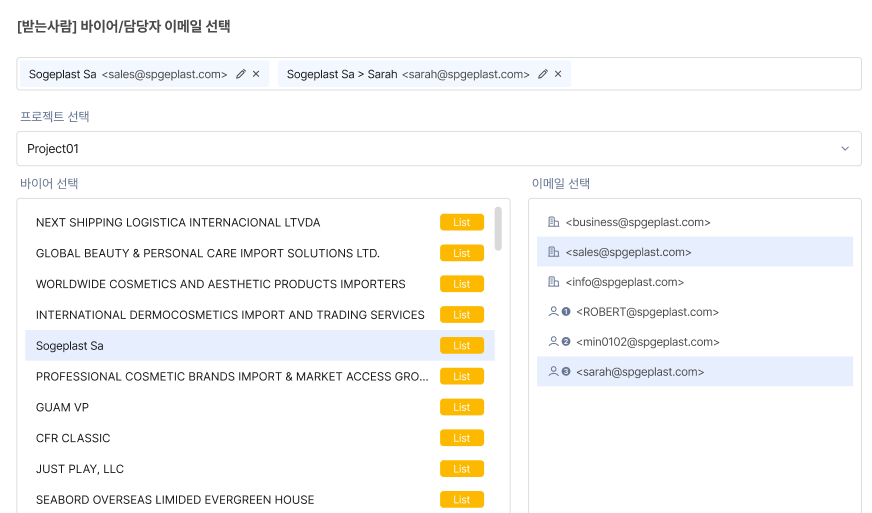Select buyer GUAM VP from list
Image resolution: width=872 pixels, height=513 pixels.
[60, 407]
